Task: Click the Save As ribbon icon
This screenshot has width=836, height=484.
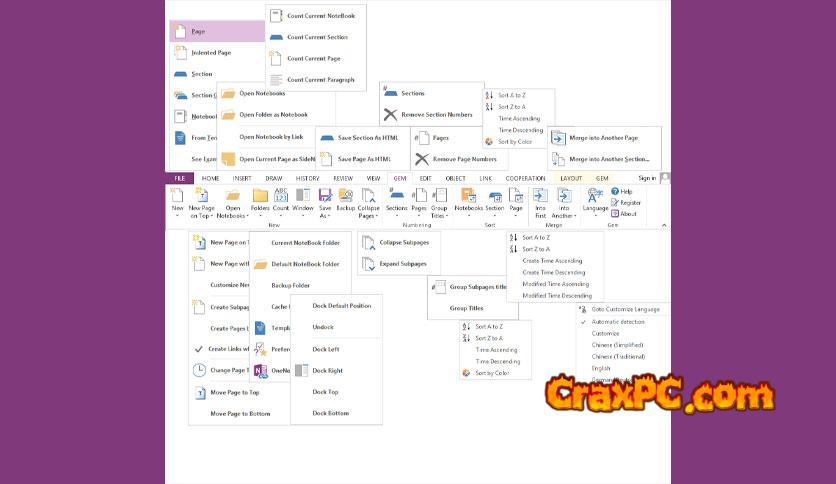Action: click(325, 196)
